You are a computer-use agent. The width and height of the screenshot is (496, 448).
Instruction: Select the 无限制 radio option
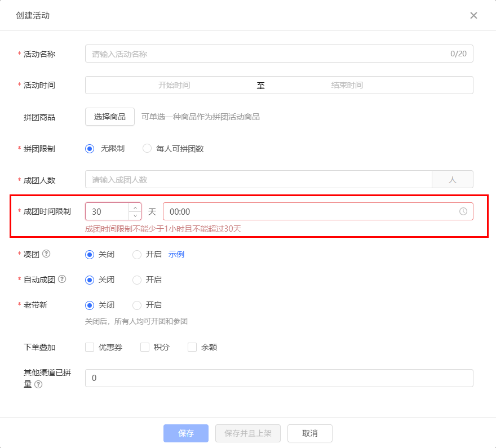(x=90, y=149)
